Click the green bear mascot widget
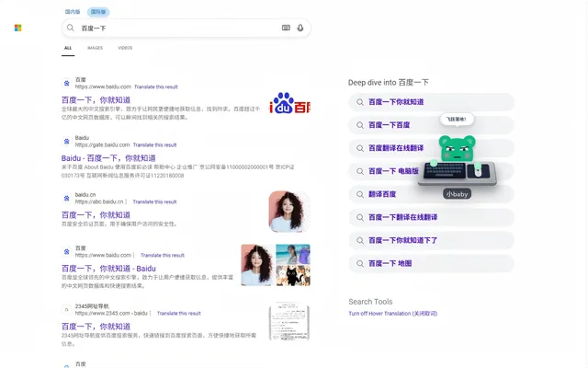588x368 pixels. point(457,161)
